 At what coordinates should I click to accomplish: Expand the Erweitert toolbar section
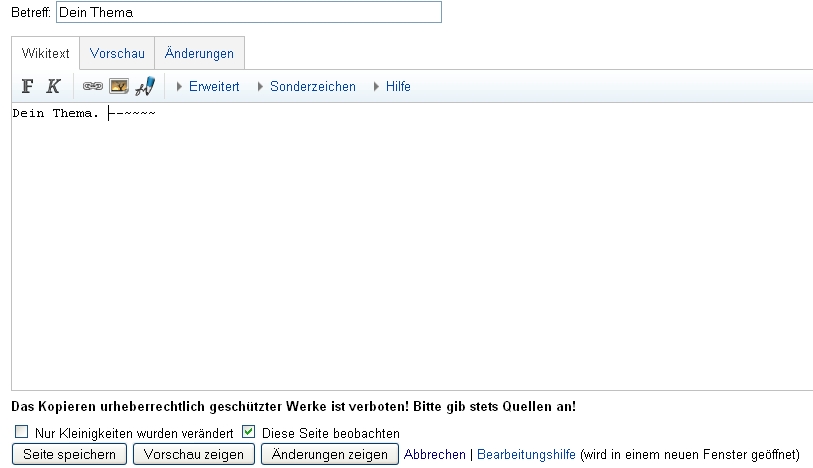213,87
